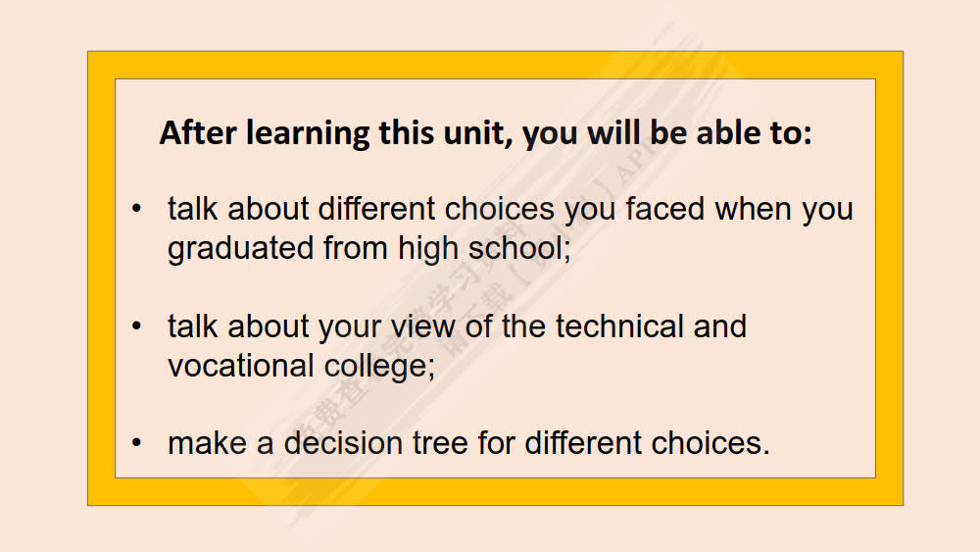Click the bottom edge of yellow frame
Viewport: 980px width, 552px height.
[495, 491]
